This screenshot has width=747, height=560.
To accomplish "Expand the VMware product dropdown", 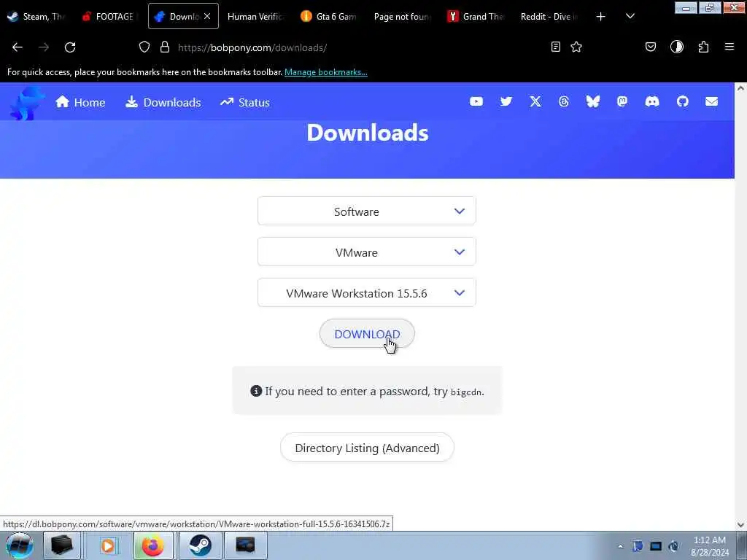I will tap(367, 252).
